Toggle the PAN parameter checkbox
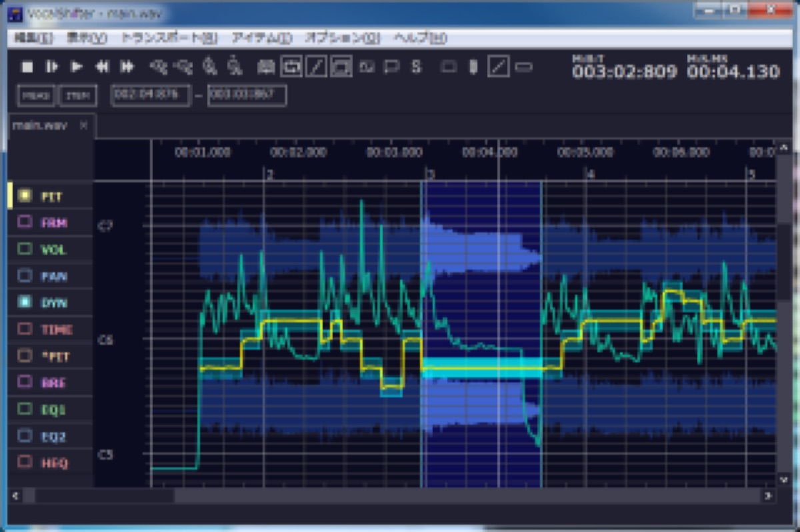 25,275
